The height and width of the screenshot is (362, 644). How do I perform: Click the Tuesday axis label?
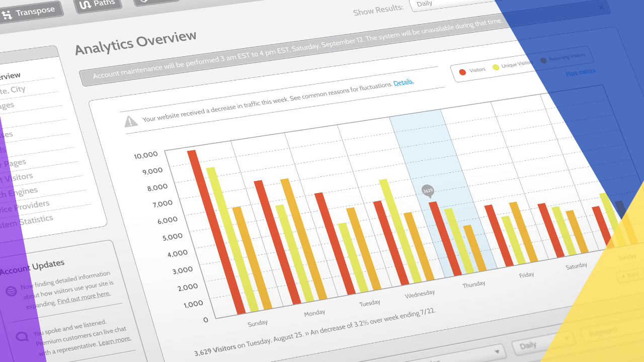tap(370, 303)
